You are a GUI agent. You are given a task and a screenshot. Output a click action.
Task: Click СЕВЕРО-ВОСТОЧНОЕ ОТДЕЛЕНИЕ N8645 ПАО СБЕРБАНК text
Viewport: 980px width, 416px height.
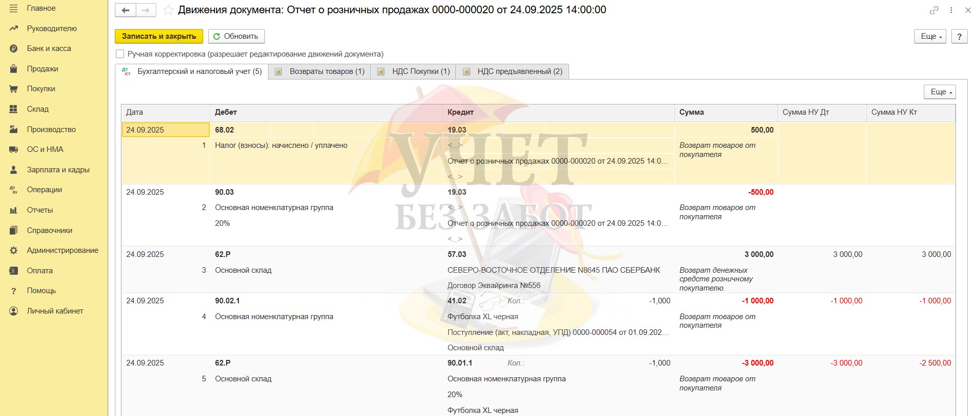tap(554, 270)
